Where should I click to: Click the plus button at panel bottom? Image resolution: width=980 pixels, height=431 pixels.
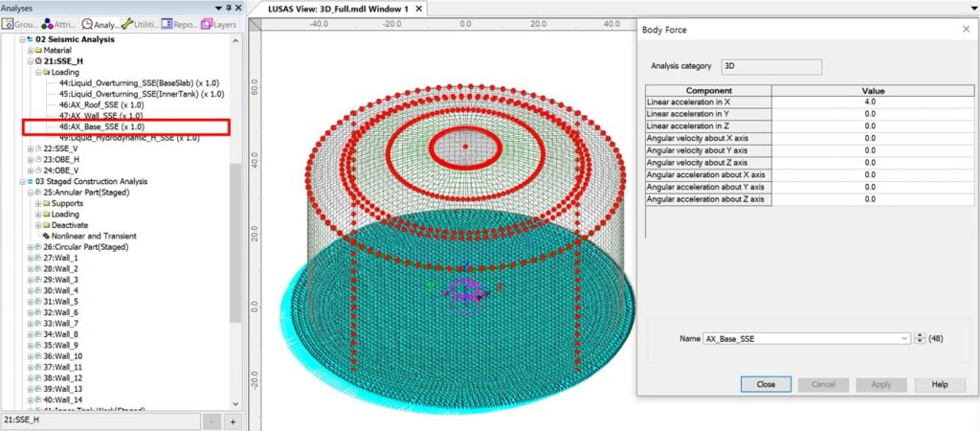click(x=233, y=421)
